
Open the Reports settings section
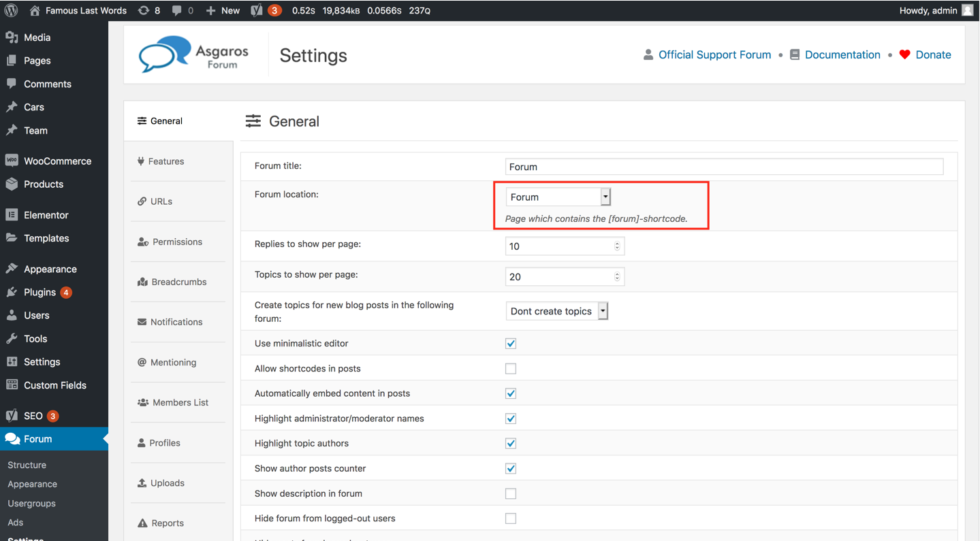click(x=166, y=523)
